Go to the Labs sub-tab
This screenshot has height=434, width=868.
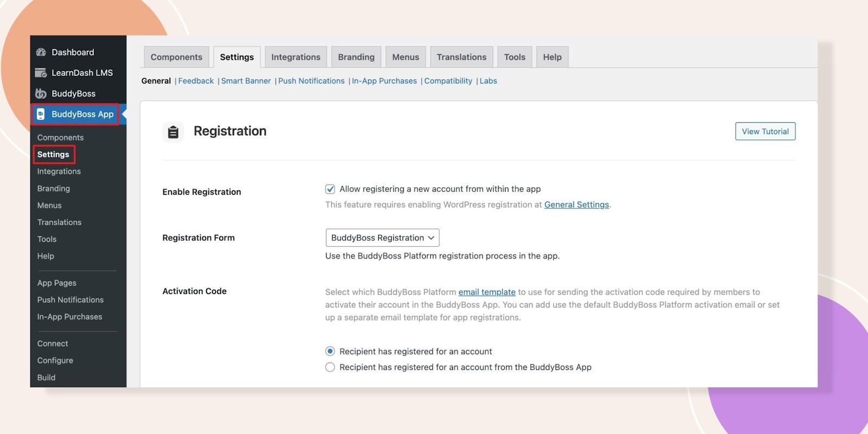(488, 81)
